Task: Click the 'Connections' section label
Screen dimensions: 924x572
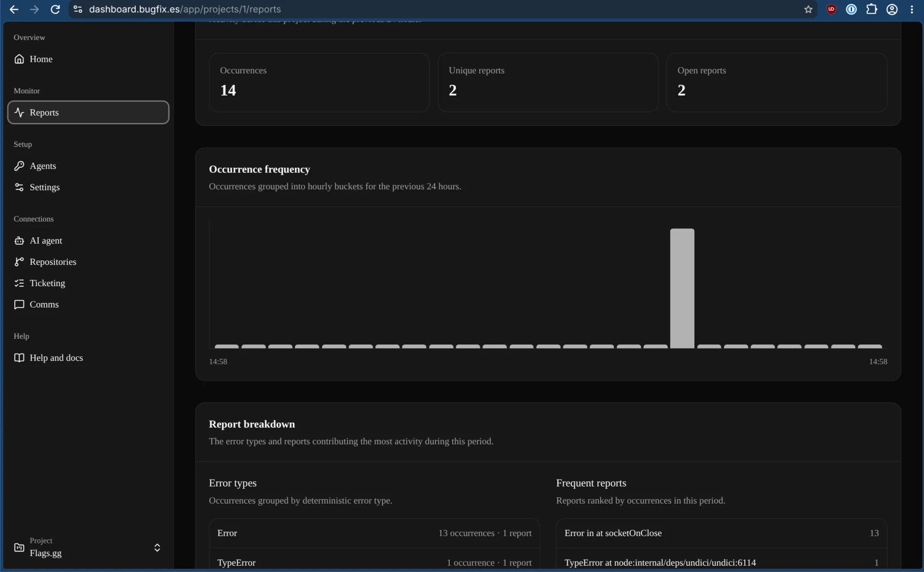Action: [33, 219]
